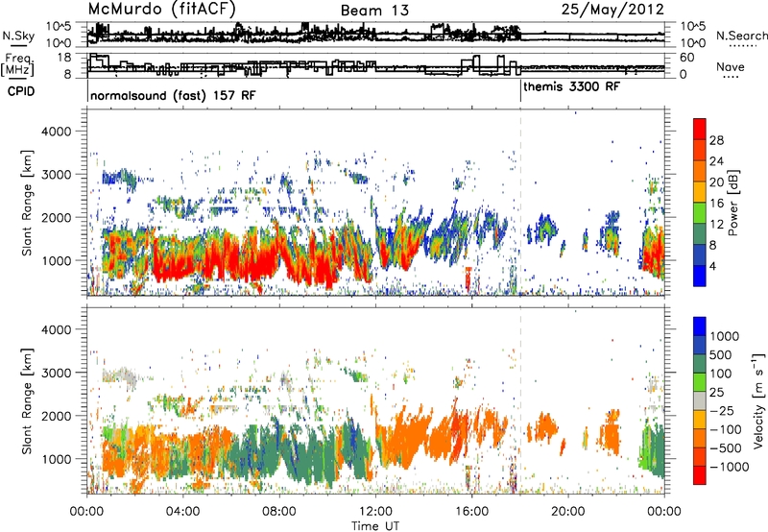Click the Beam 13 label
The width and height of the screenshot is (768, 532).
374,11
